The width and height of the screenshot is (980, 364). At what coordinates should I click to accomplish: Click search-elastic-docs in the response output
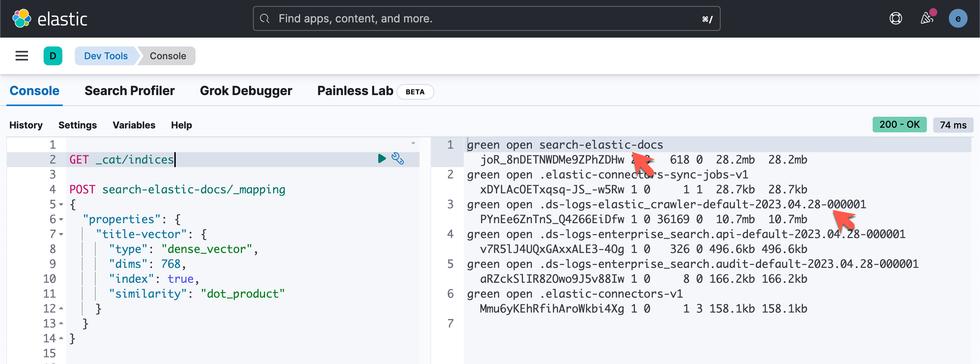coord(601,145)
